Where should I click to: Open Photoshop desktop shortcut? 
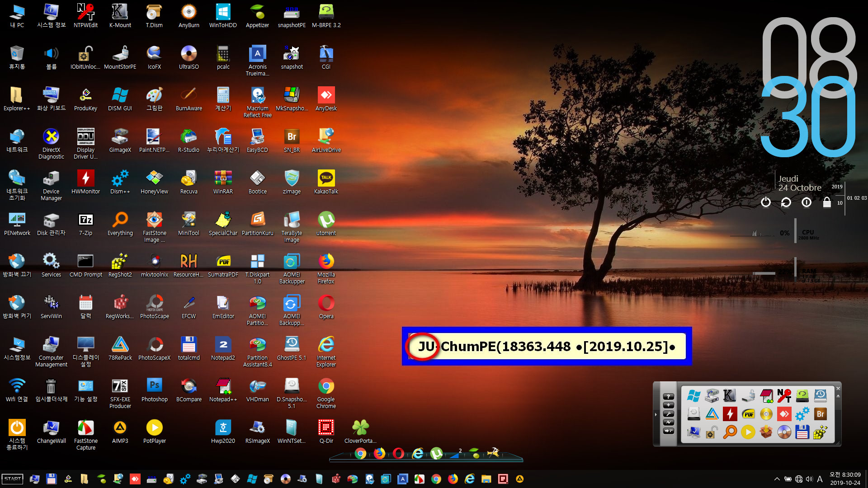click(154, 390)
